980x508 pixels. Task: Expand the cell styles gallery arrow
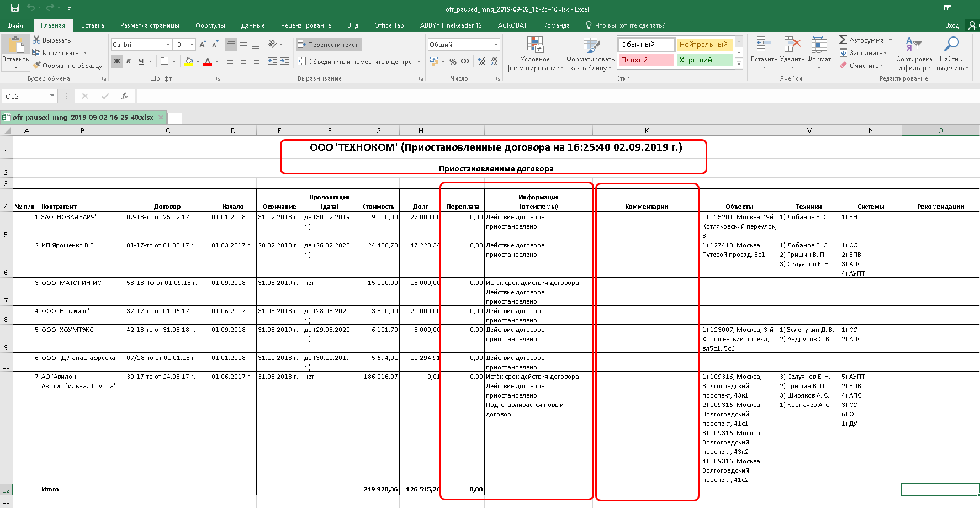coord(739,64)
